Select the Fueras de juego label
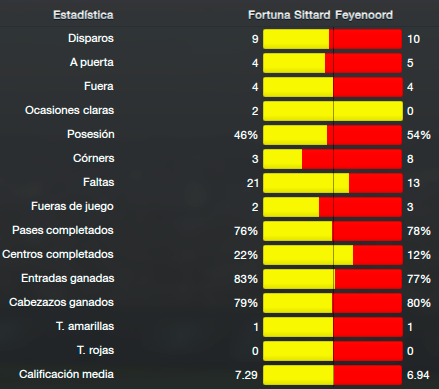This screenshot has height=389, width=439. click(x=72, y=206)
